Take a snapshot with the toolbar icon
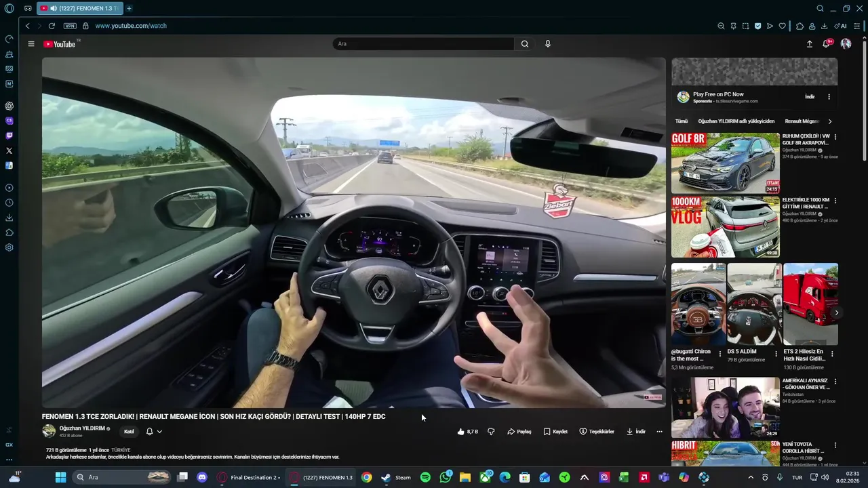 (x=745, y=26)
